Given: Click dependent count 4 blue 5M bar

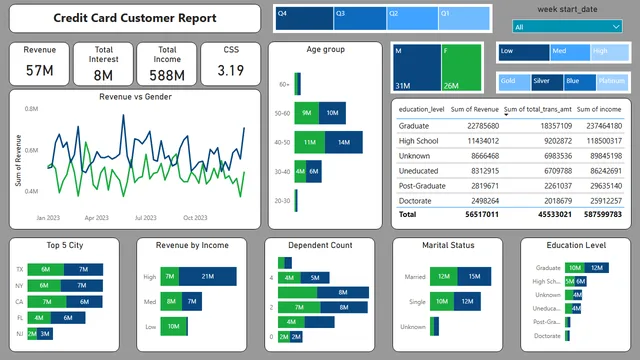Looking at the screenshot, I should coord(315,278).
